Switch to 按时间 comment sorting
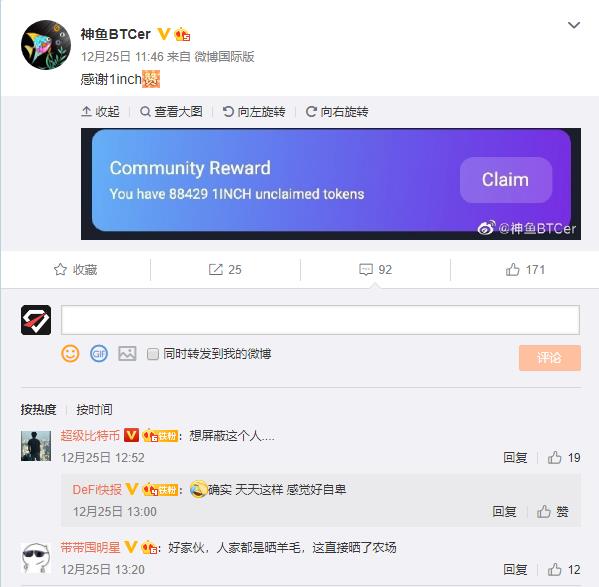Image resolution: width=599 pixels, height=587 pixels. pyautogui.click(x=94, y=409)
